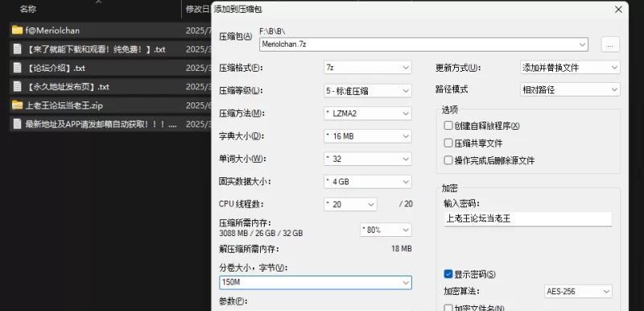The height and width of the screenshot is (311, 644).
Task: Select the file 【论坛介绍】.txt
Action: pos(109,68)
